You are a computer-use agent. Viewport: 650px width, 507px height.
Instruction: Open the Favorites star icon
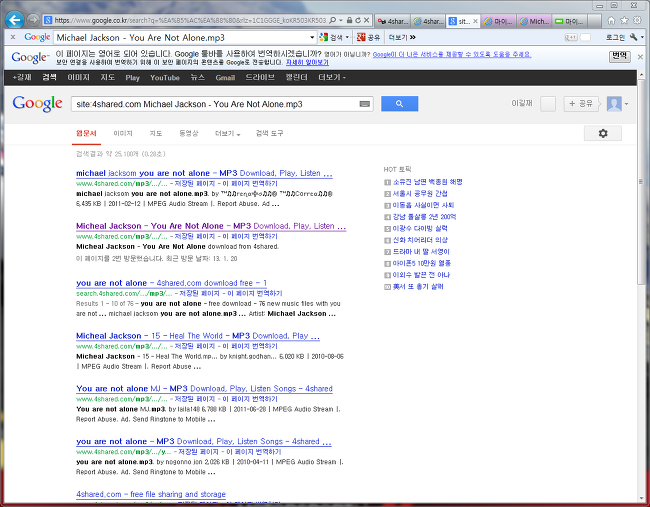pos(624,20)
